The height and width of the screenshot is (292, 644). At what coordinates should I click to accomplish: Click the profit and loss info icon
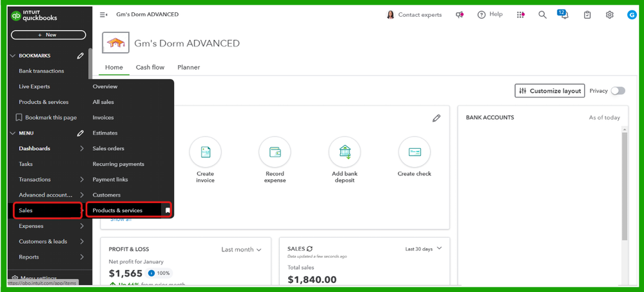pos(151,273)
